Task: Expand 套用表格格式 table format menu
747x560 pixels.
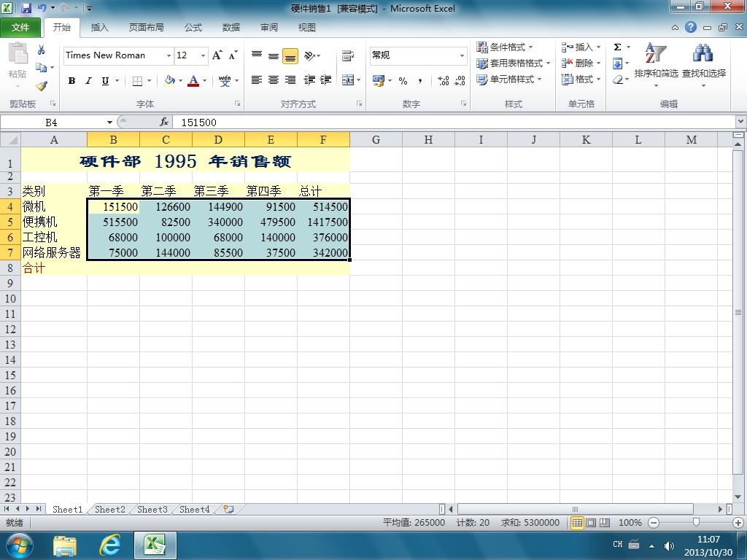Action: click(x=514, y=63)
